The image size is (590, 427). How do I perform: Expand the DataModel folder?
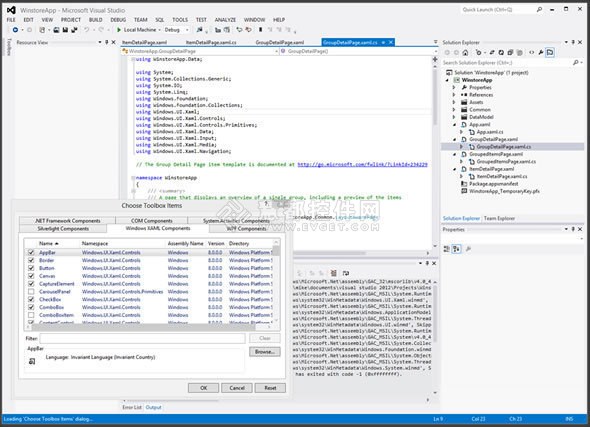tap(454, 117)
